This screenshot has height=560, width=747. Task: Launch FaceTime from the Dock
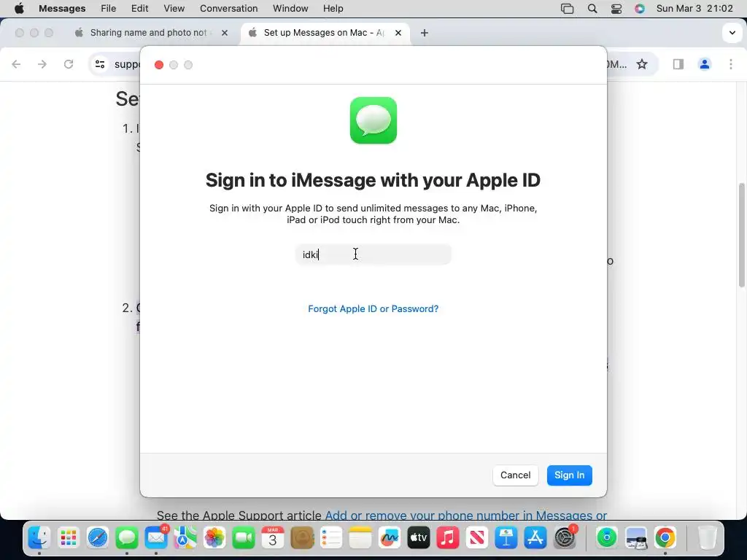pyautogui.click(x=244, y=537)
